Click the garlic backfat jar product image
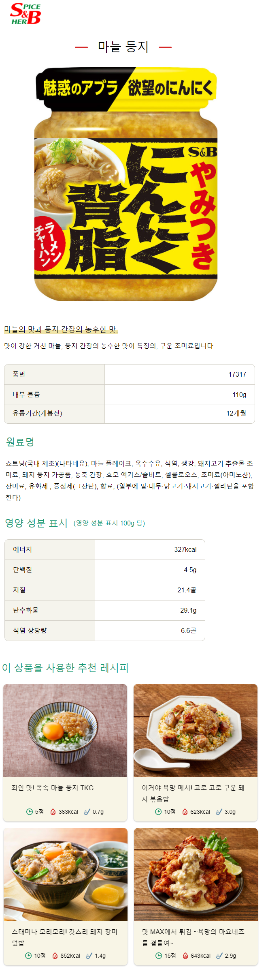This screenshot has width=268, height=980. click(126, 184)
